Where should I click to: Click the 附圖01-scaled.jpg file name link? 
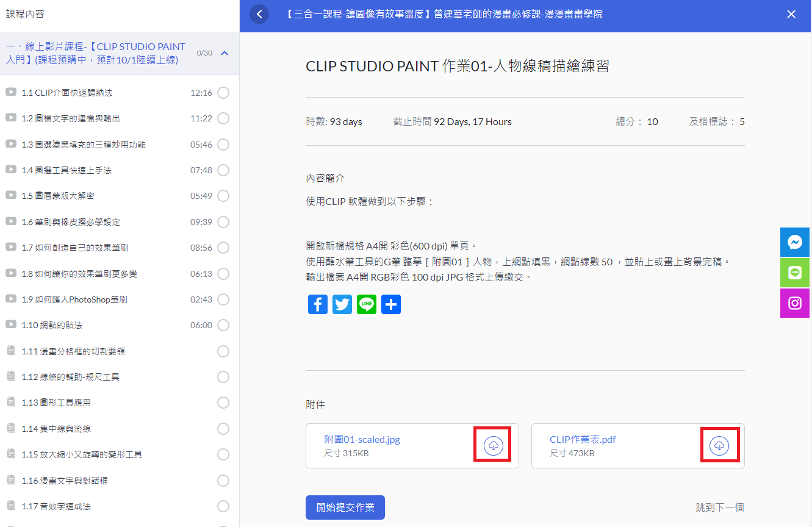click(362, 439)
